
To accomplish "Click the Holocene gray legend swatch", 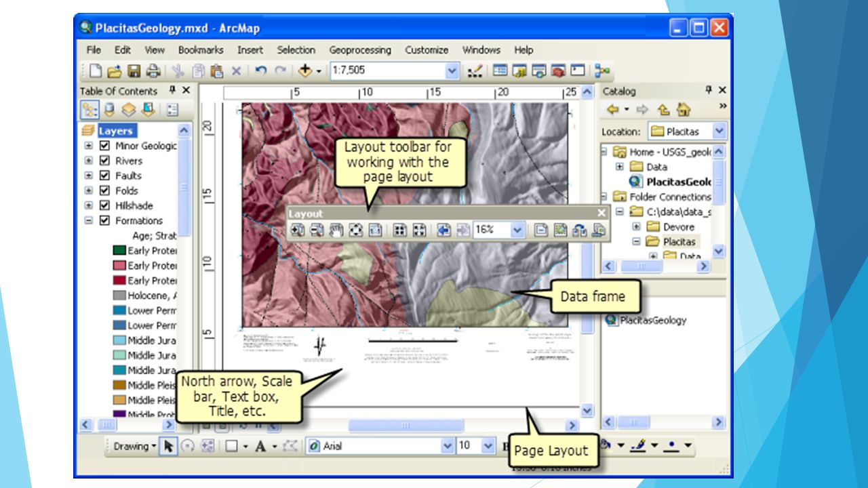I will 119,296.
